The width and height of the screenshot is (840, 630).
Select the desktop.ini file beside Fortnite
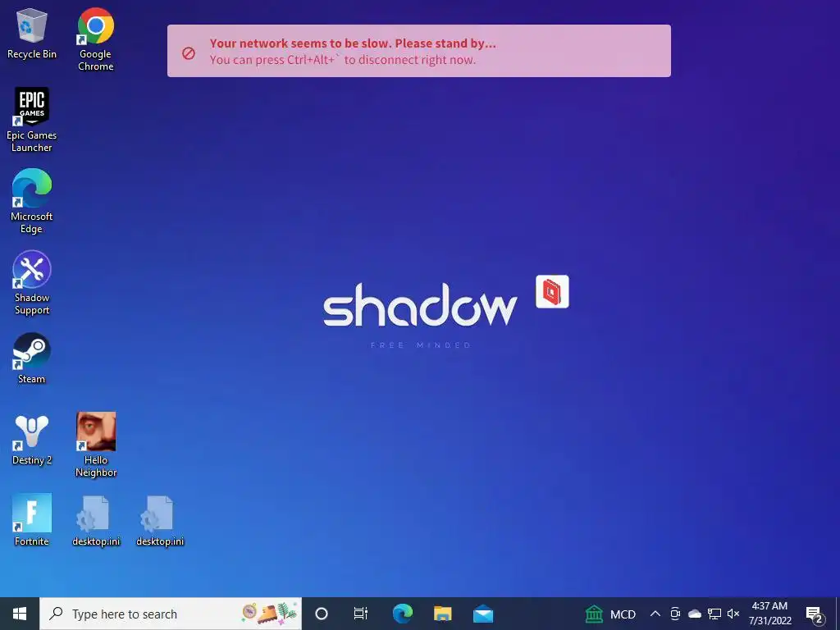pos(96,521)
